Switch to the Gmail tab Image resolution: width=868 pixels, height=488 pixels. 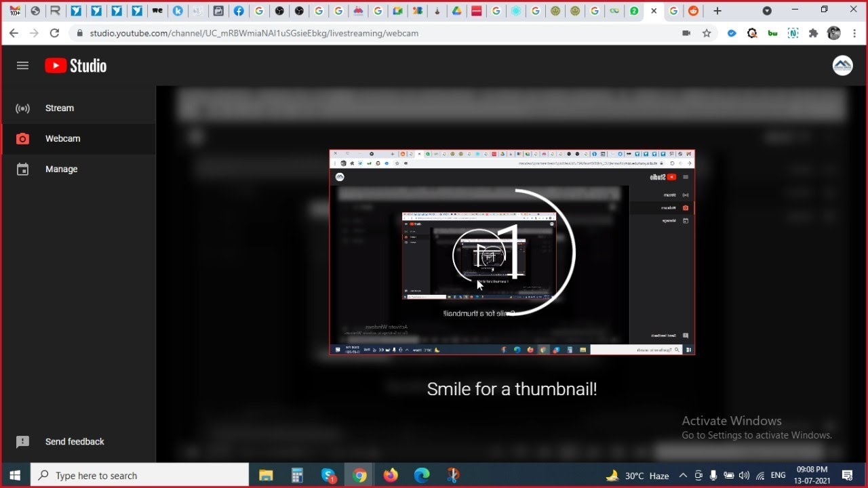click(x=15, y=11)
